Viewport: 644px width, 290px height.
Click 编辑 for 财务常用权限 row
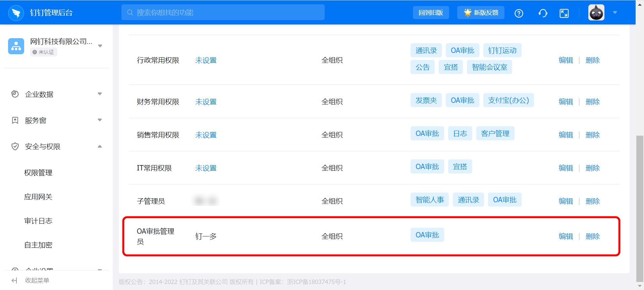click(566, 102)
